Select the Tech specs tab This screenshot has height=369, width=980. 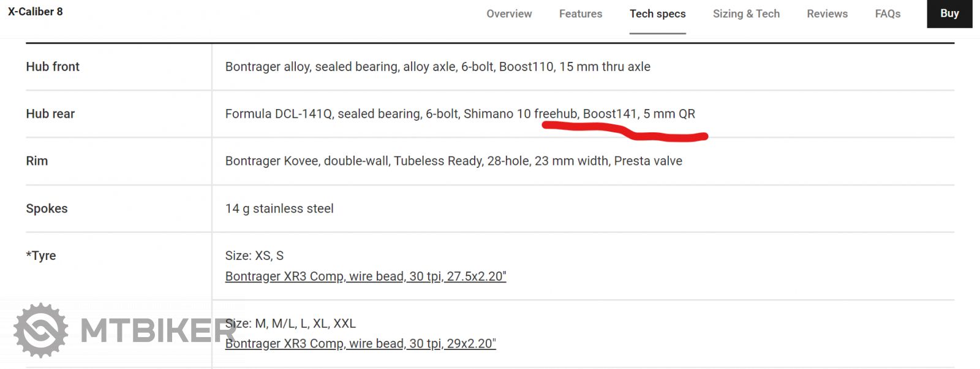coord(657,13)
